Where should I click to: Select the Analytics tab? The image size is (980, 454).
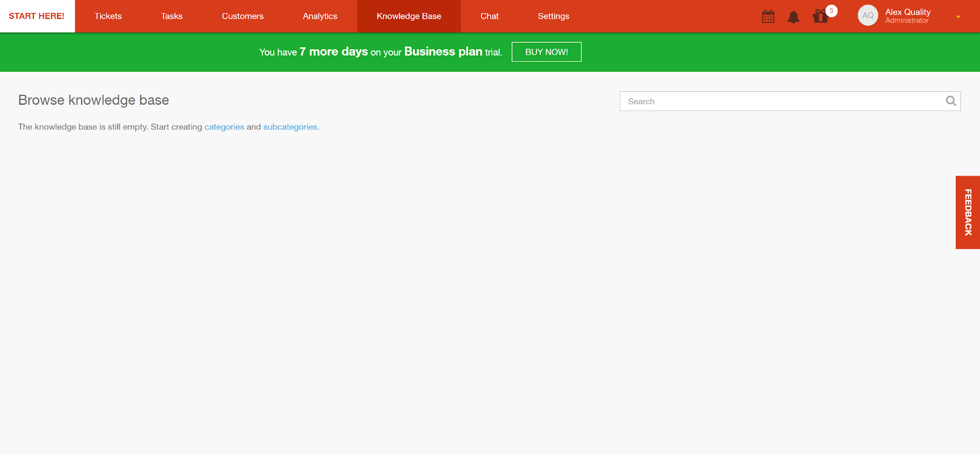pyautogui.click(x=320, y=16)
